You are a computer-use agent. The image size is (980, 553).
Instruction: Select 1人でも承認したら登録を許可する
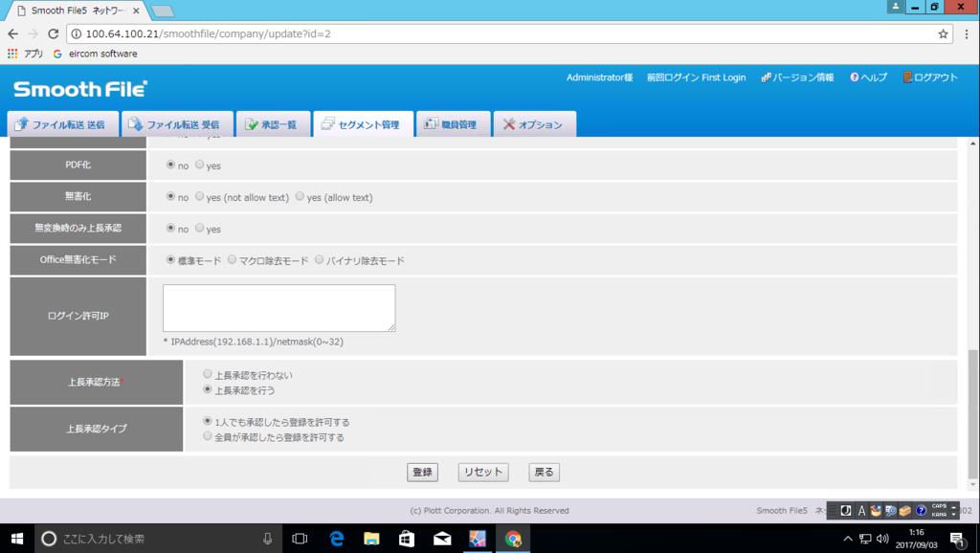(x=208, y=421)
